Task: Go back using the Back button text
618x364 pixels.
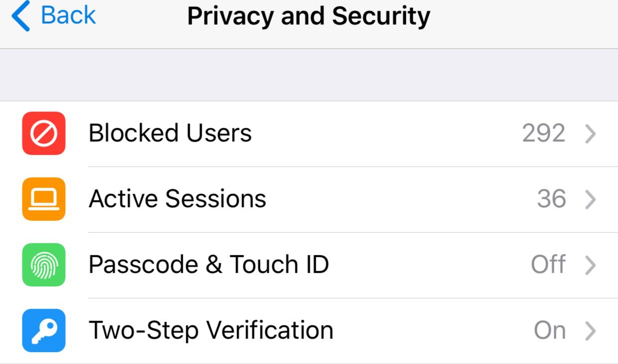Action: pyautogui.click(x=68, y=16)
